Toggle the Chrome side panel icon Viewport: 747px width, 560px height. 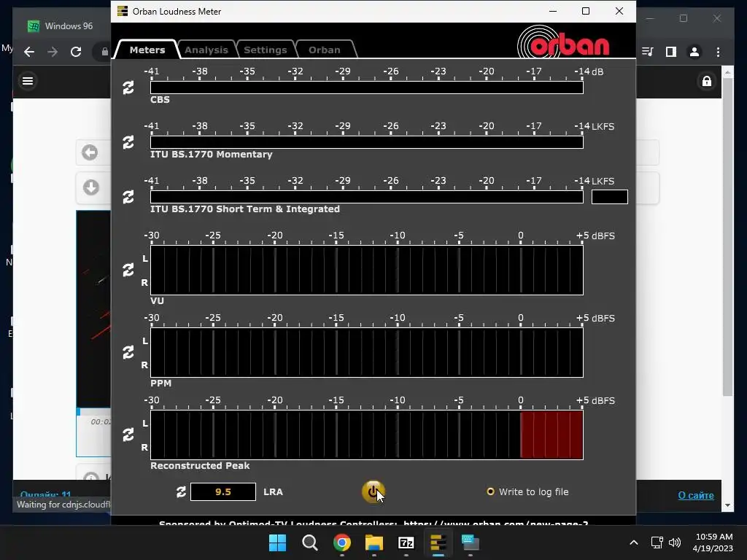coord(671,52)
